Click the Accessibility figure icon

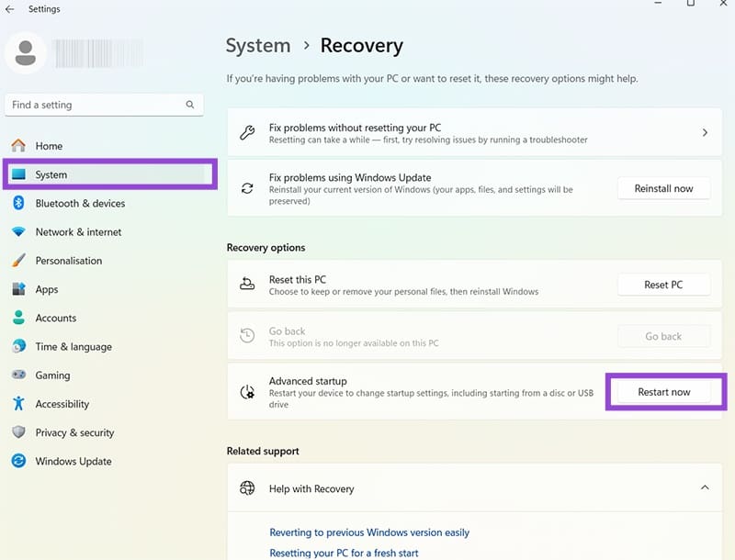pos(18,404)
